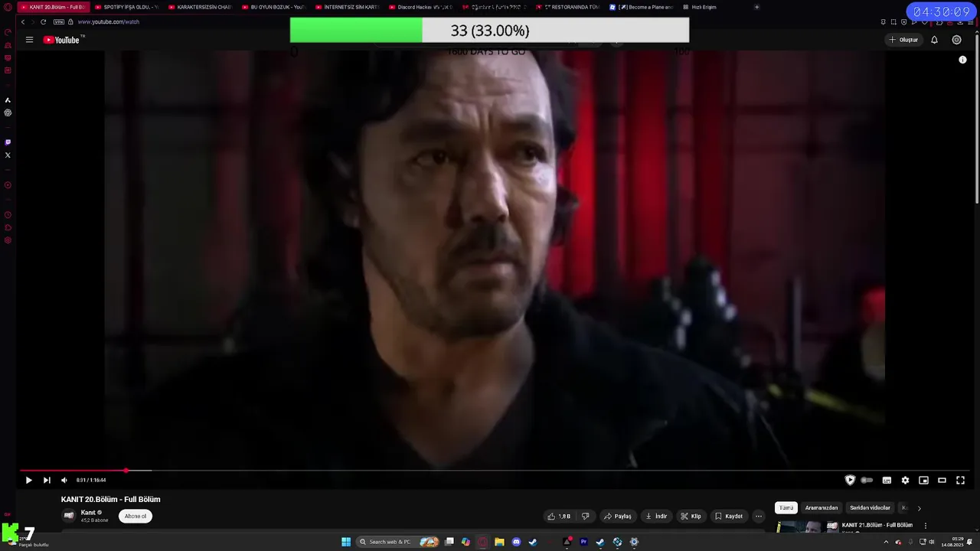Viewport: 980px width, 551px height.
Task: Open Premiere Pro from the taskbar
Action: pyautogui.click(x=583, y=542)
